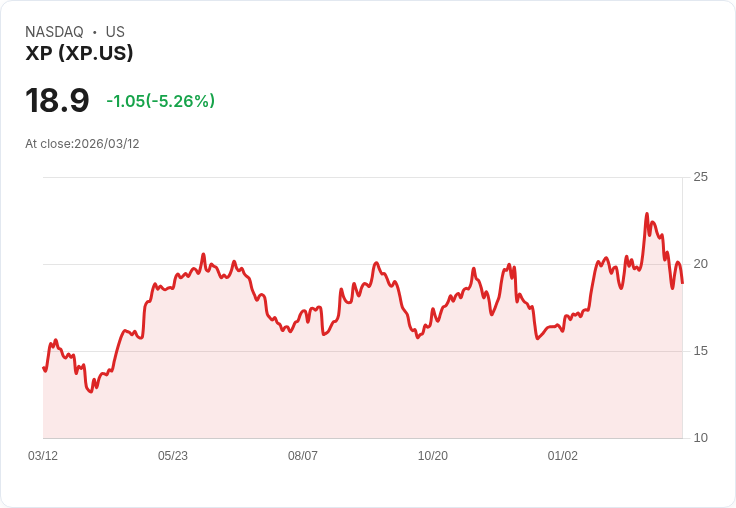The height and width of the screenshot is (508, 736).
Task: Select the 15 y-axis label
Action: point(700,351)
